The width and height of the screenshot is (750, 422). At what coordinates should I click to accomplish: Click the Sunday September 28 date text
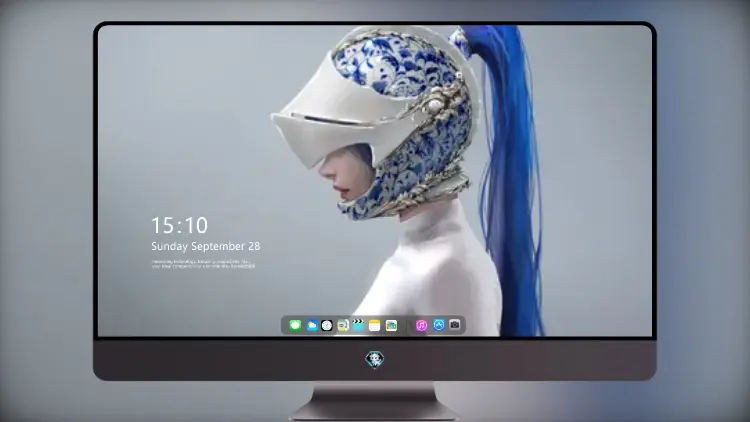pos(206,246)
